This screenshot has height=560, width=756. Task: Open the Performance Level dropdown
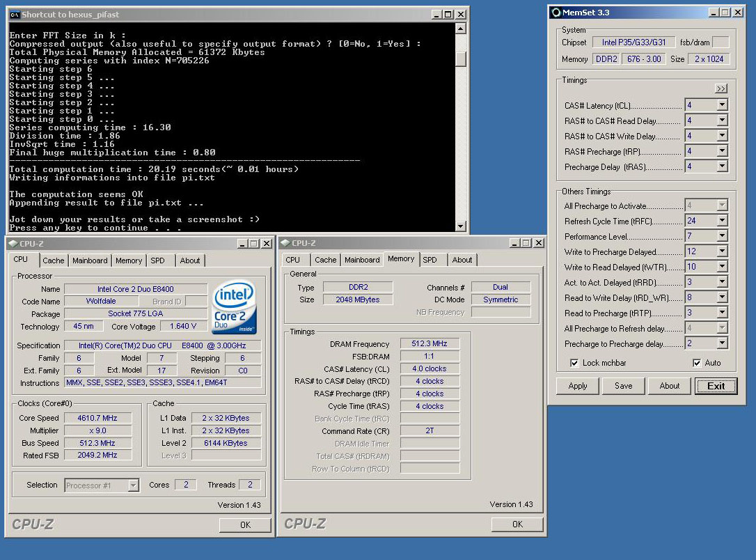tap(722, 236)
